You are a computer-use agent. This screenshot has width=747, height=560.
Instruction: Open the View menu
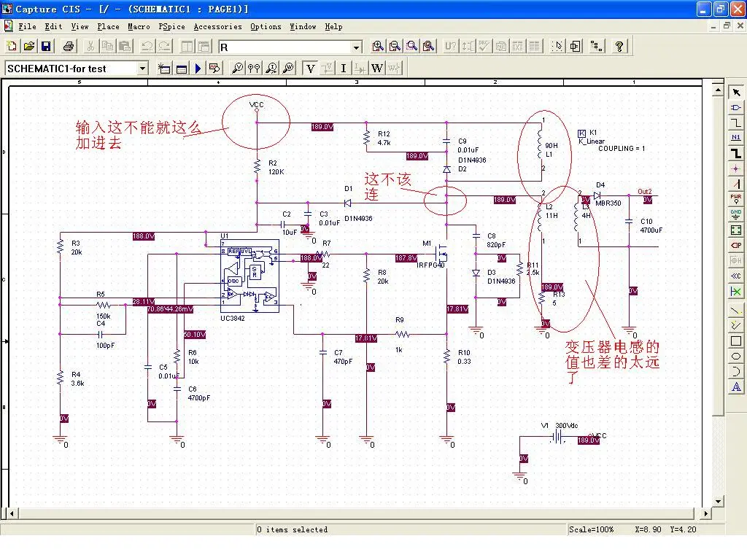point(80,27)
